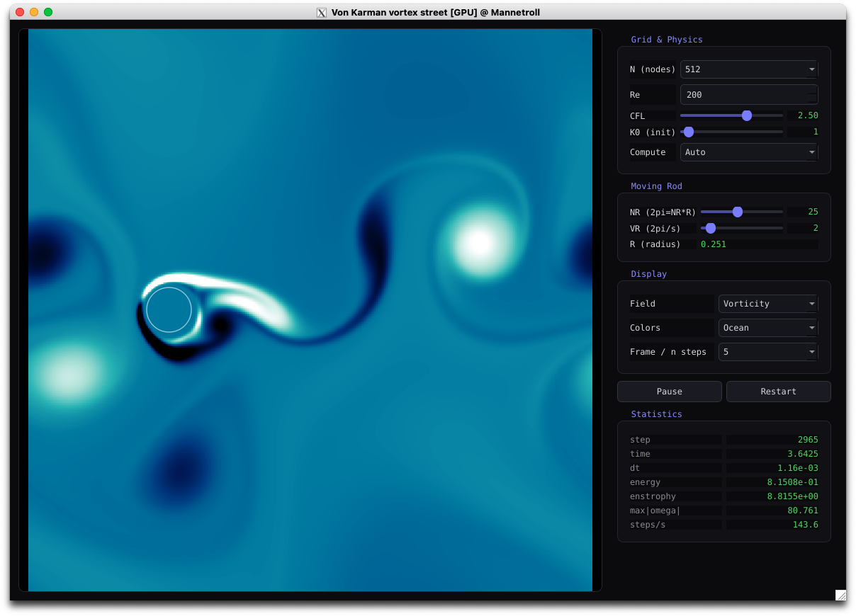Click the enstrophy label in Statistics
856x616 pixels.
pyautogui.click(x=653, y=496)
